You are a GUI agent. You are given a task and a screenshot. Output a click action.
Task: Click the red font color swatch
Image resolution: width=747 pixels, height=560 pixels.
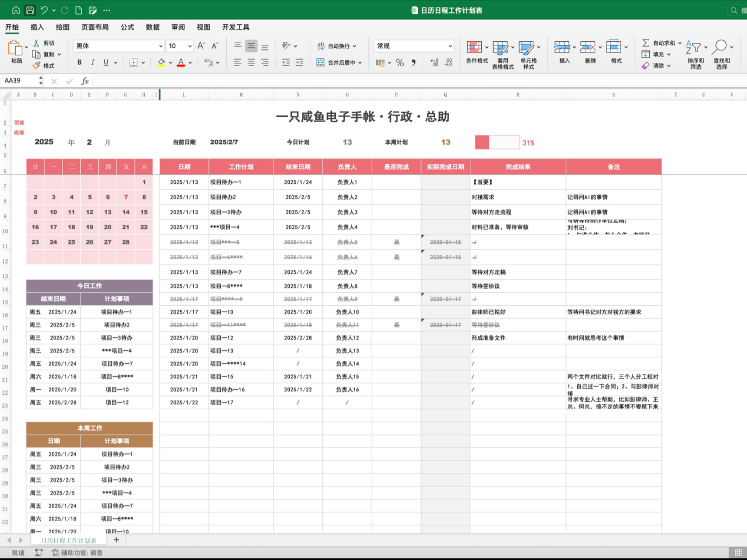[x=181, y=65]
